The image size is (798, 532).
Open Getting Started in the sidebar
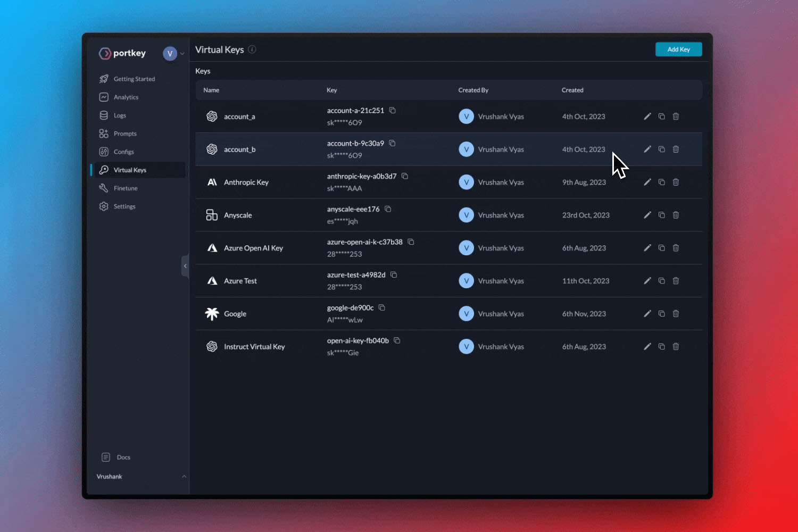pos(127,79)
